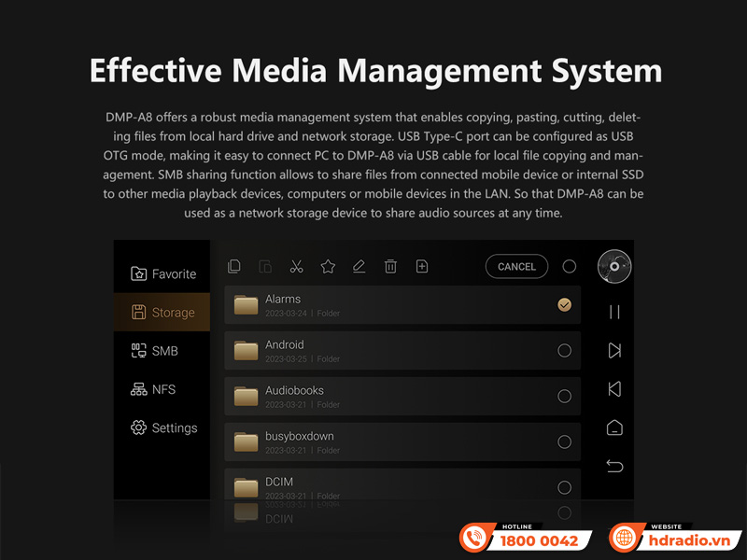Pause playback with the pause control
This screenshot has height=560, width=747.
pyautogui.click(x=614, y=312)
